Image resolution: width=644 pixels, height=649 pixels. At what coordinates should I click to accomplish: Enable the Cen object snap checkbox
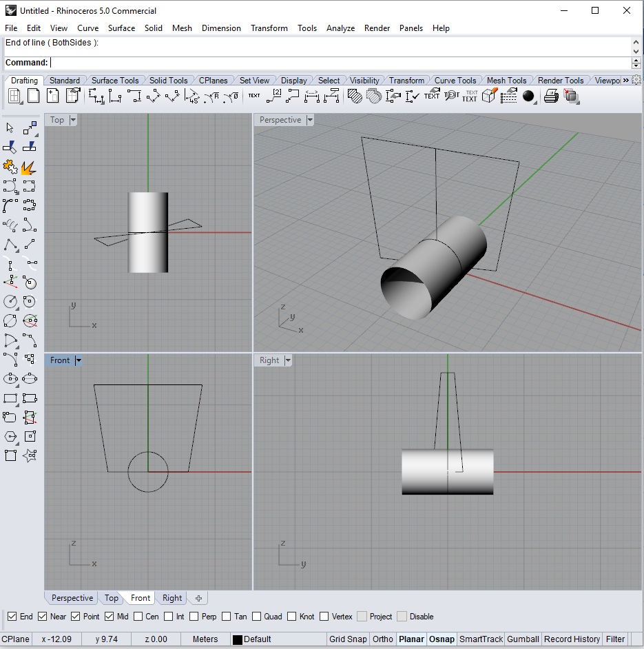click(138, 617)
